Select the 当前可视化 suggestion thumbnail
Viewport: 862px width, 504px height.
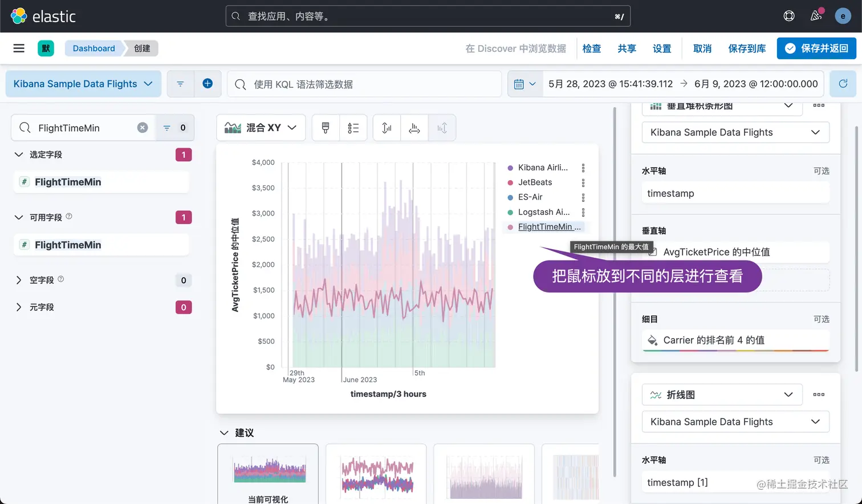click(x=268, y=474)
